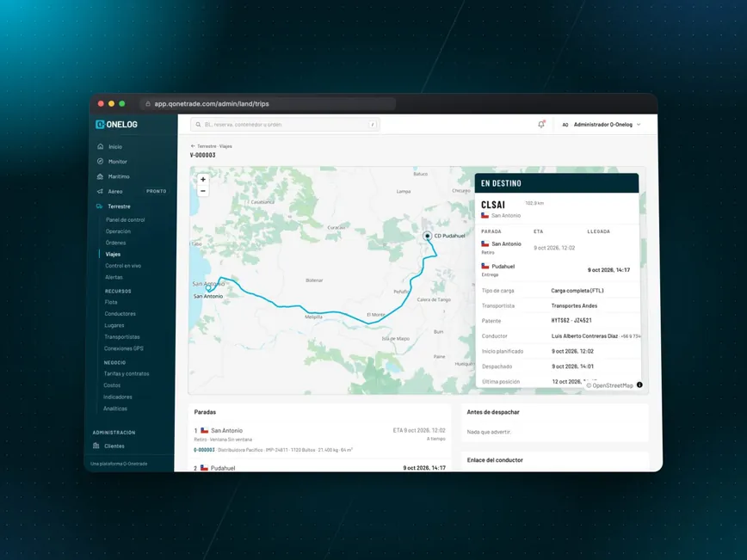This screenshot has width=747, height=560.
Task: Click the Antes de despachar heading
Action: pos(493,412)
